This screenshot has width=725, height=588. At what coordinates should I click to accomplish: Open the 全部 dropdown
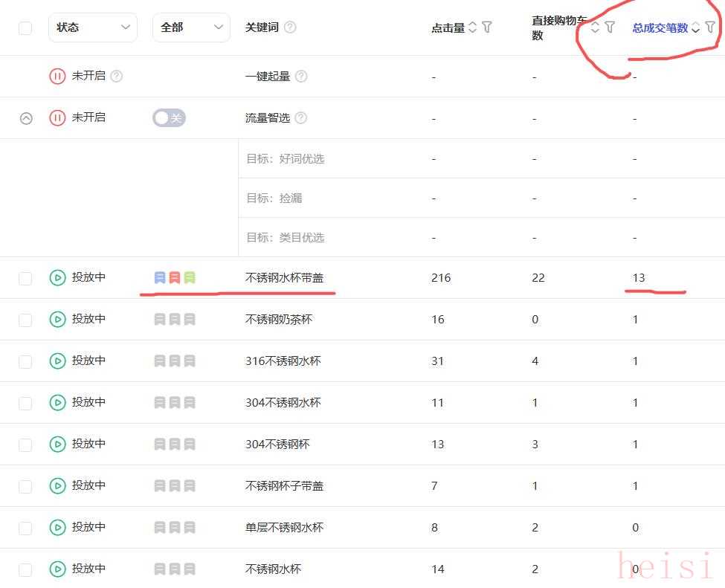pos(190,28)
